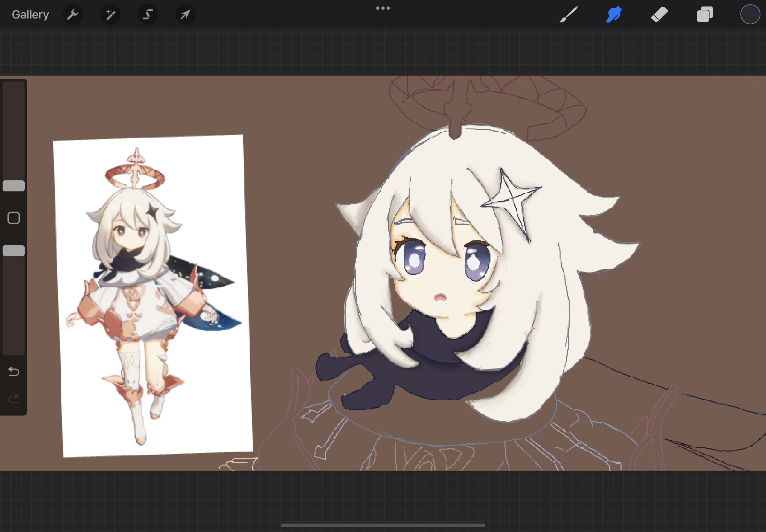The image size is (766, 532).
Task: Tap the square modify button on the sidebar
Action: (13, 217)
